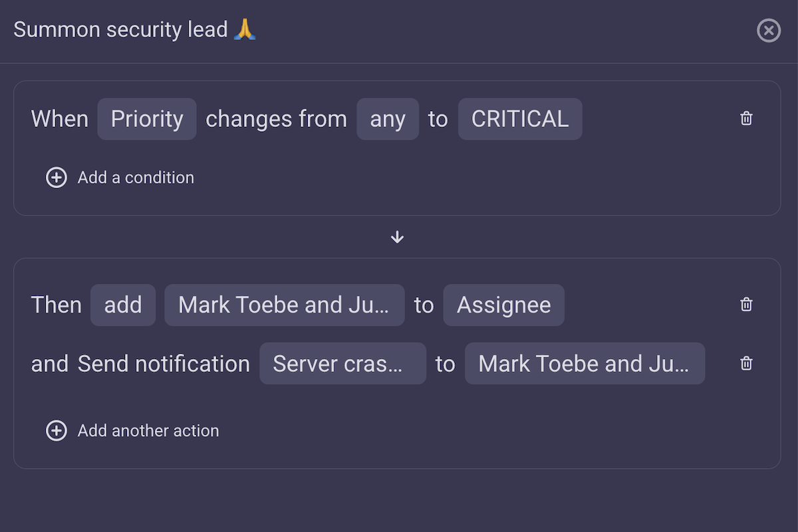Click the praying hands emoji in title
798x532 pixels.
coord(245,29)
